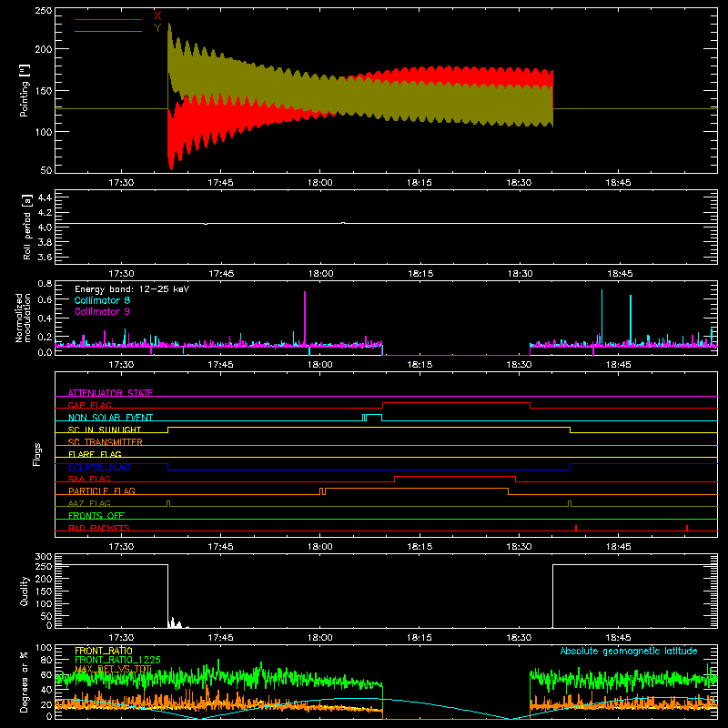Image resolution: width=728 pixels, height=728 pixels.
Task: Select the red 'X' legend label
Action: 157,15
